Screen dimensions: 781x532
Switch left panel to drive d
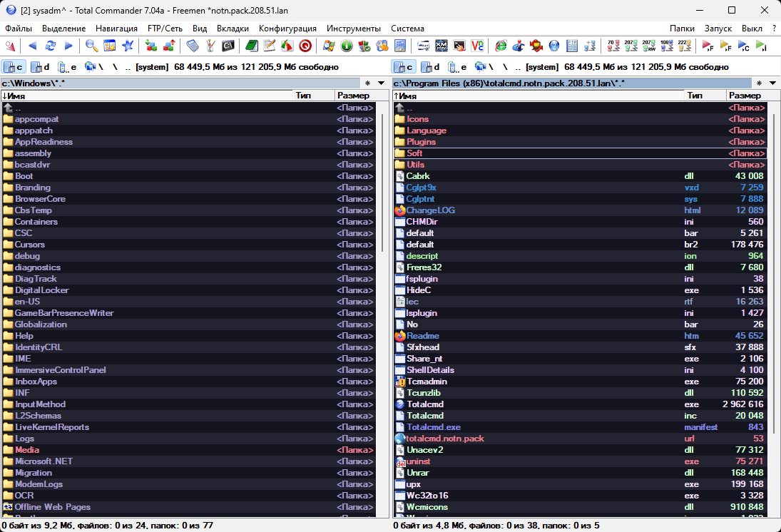(x=42, y=67)
